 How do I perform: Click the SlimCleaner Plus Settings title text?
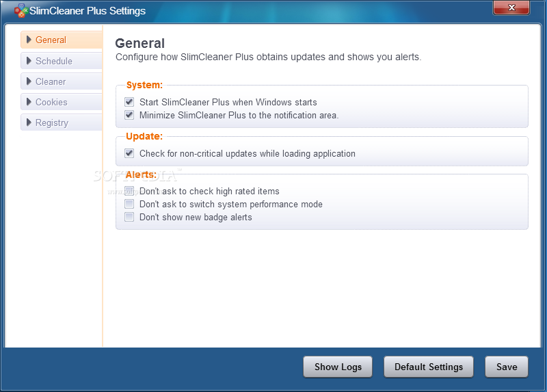coord(88,11)
